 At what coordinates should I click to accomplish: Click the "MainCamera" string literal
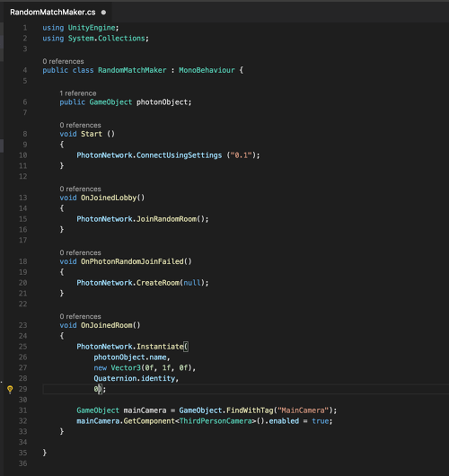point(303,410)
